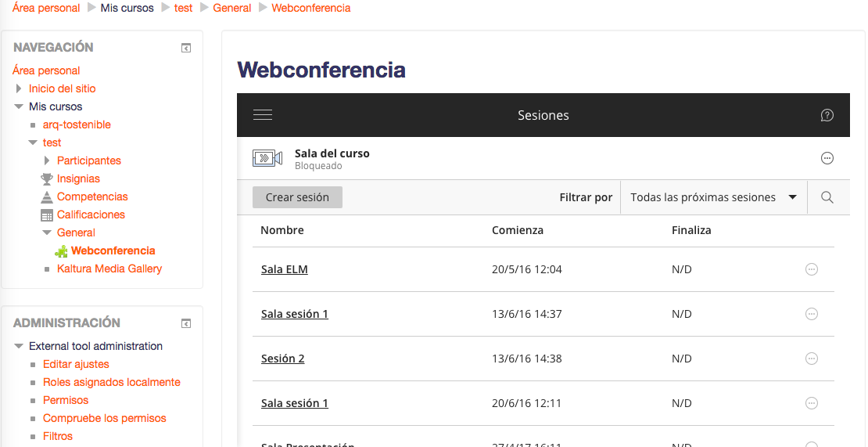Open options for Sala sesión 1 20/6/16
868x447 pixels.
tap(811, 403)
